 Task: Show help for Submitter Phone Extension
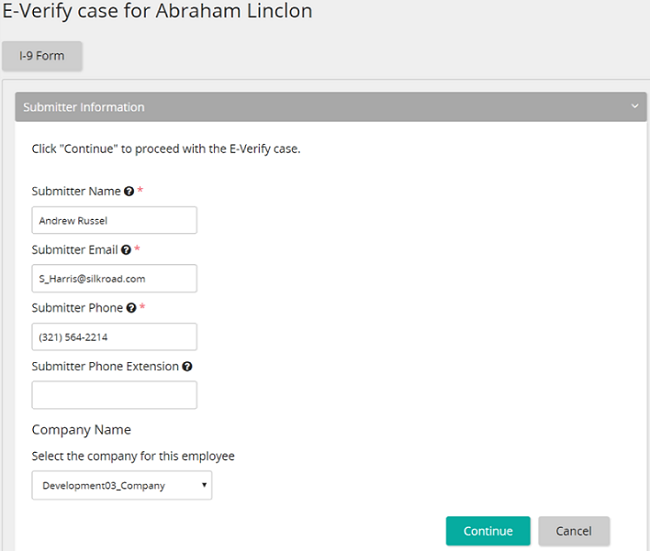tap(187, 367)
